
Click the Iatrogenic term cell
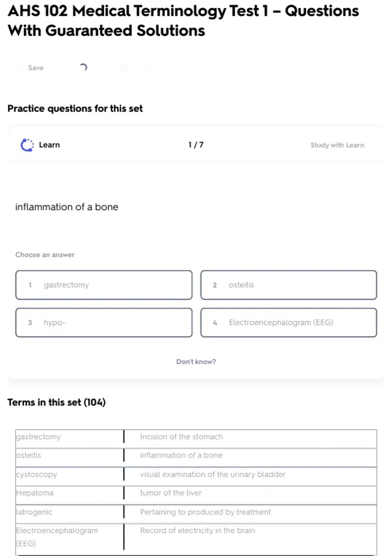(x=34, y=512)
